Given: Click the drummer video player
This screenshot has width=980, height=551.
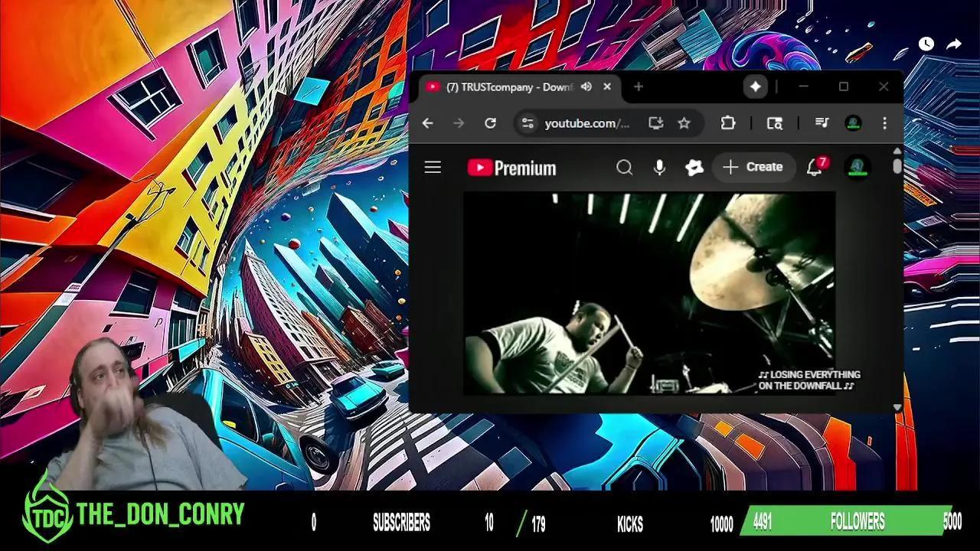Looking at the screenshot, I should coord(649,294).
